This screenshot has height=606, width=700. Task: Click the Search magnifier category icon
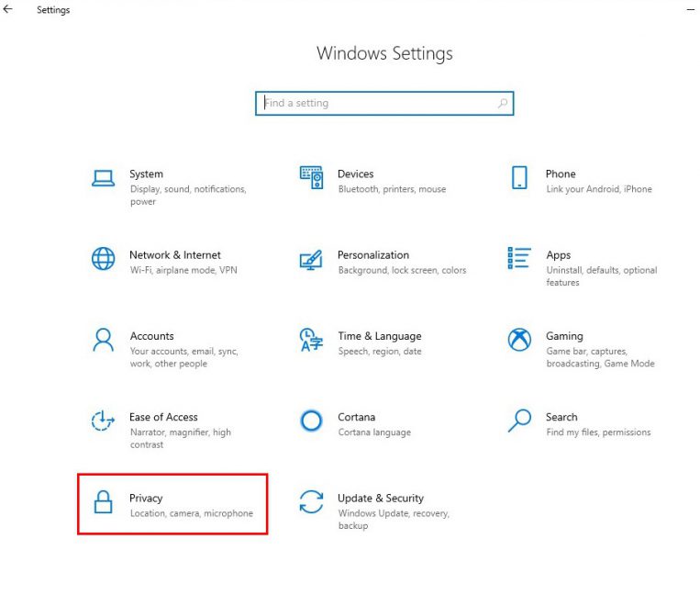click(x=519, y=421)
